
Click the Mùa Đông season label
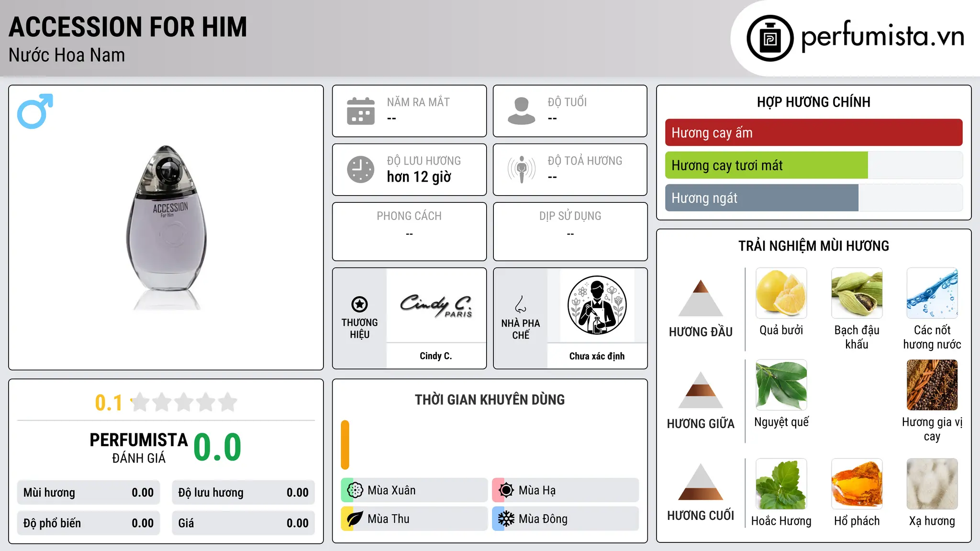coord(543,519)
